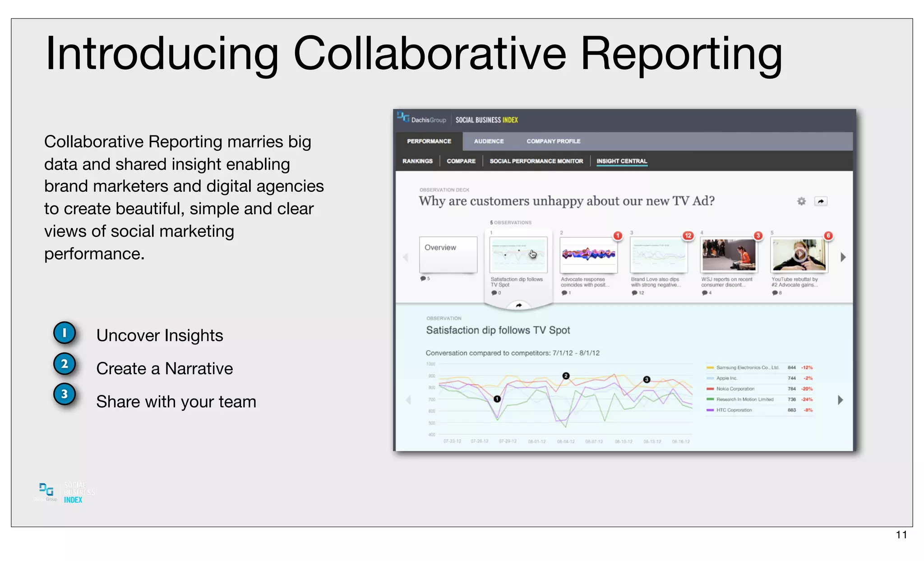The image size is (924, 561).
Task: Play the YouTube rebuttal video thumbnail
Action: point(799,255)
